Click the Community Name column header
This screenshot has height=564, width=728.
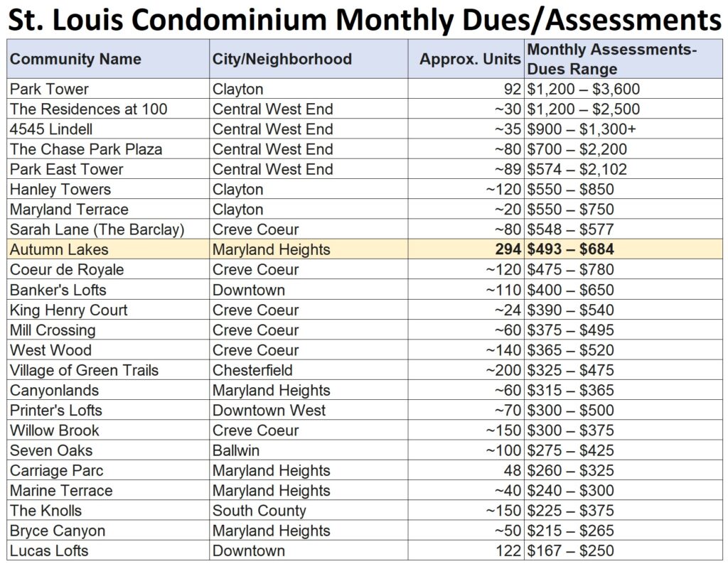(75, 59)
